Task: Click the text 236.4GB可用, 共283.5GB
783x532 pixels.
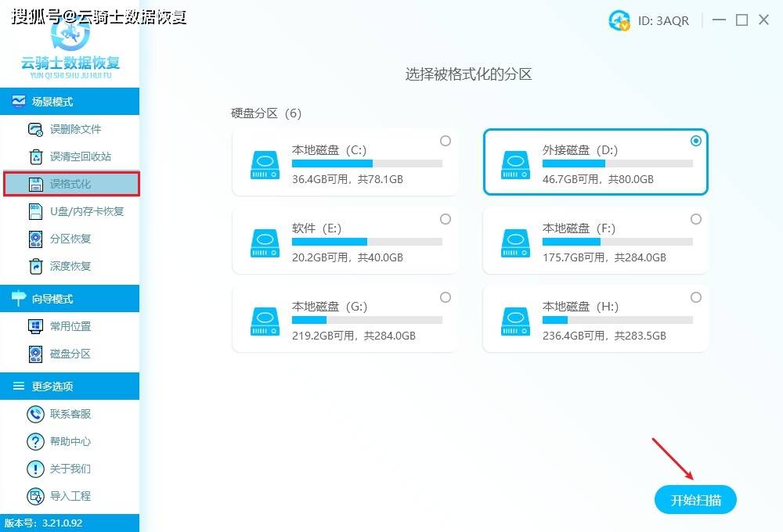Action: 604,336
